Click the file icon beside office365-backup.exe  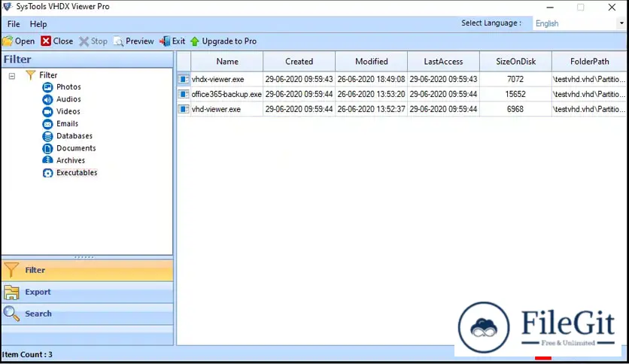pos(184,94)
